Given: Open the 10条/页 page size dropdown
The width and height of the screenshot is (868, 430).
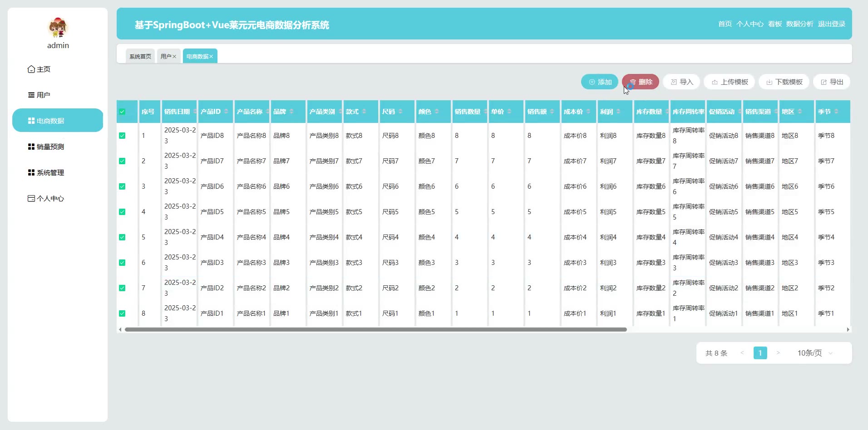Looking at the screenshot, I should [x=814, y=353].
